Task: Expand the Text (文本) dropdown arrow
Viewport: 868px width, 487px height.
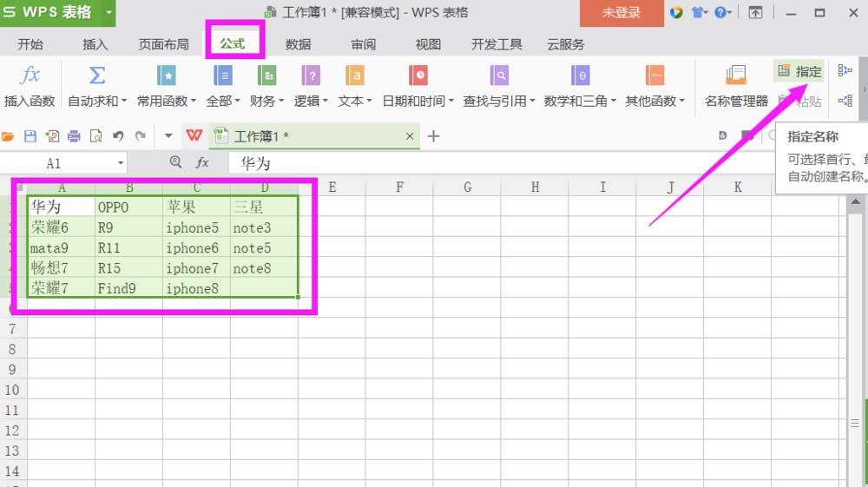Action: click(369, 101)
